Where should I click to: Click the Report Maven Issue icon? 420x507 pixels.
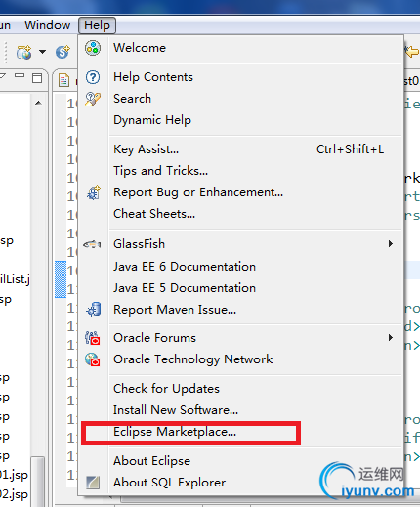(94, 309)
